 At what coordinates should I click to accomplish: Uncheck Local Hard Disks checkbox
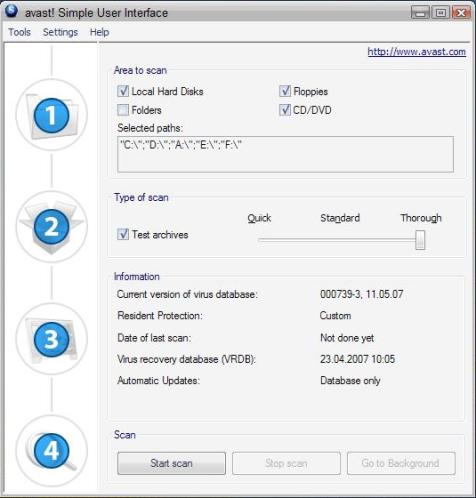[123, 91]
